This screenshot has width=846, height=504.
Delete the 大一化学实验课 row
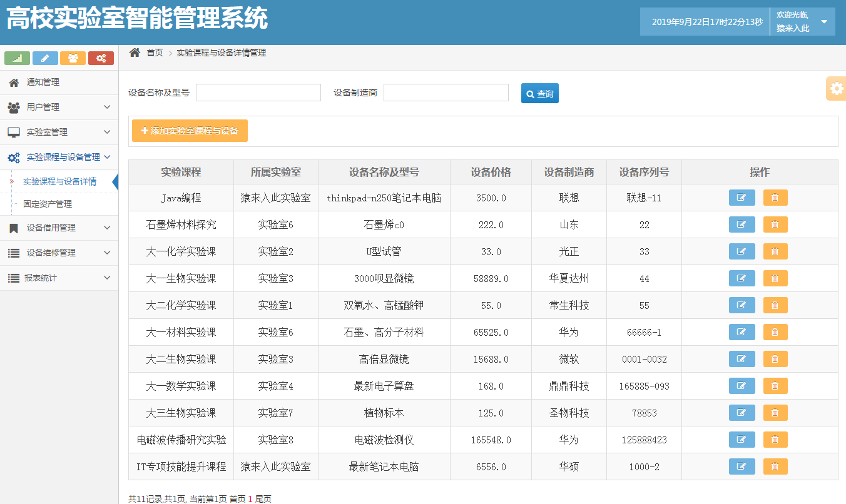(x=775, y=251)
